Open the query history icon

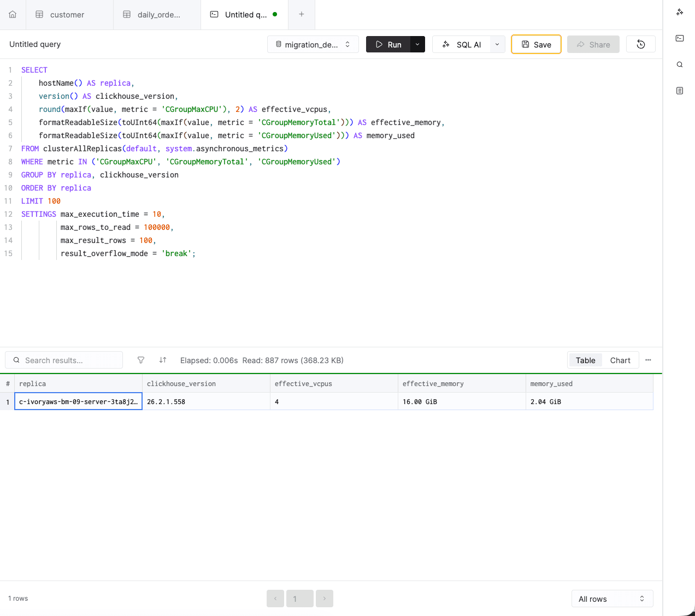click(x=641, y=44)
